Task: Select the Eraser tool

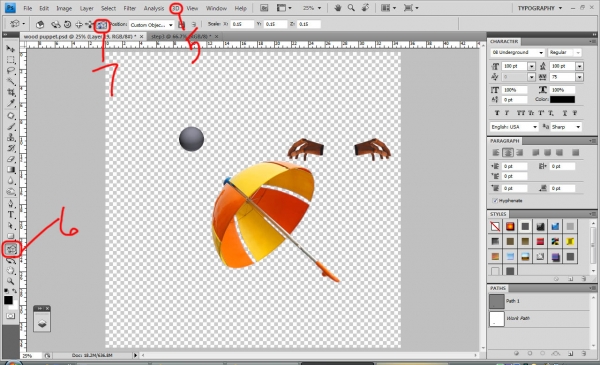Action: (10, 159)
